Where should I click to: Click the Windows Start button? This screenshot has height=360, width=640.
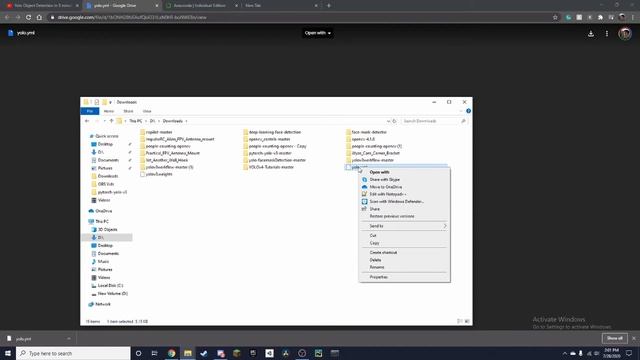coord(7,353)
